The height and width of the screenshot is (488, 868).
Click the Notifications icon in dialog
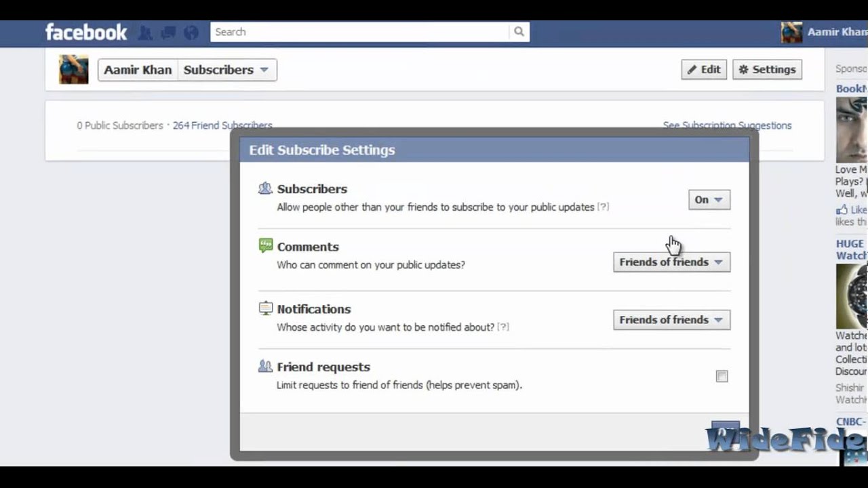[x=266, y=308]
